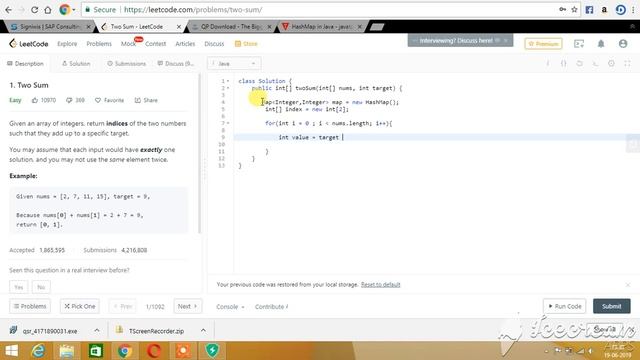Open the Problems nav item
The image size is (640, 360).
point(99,44)
